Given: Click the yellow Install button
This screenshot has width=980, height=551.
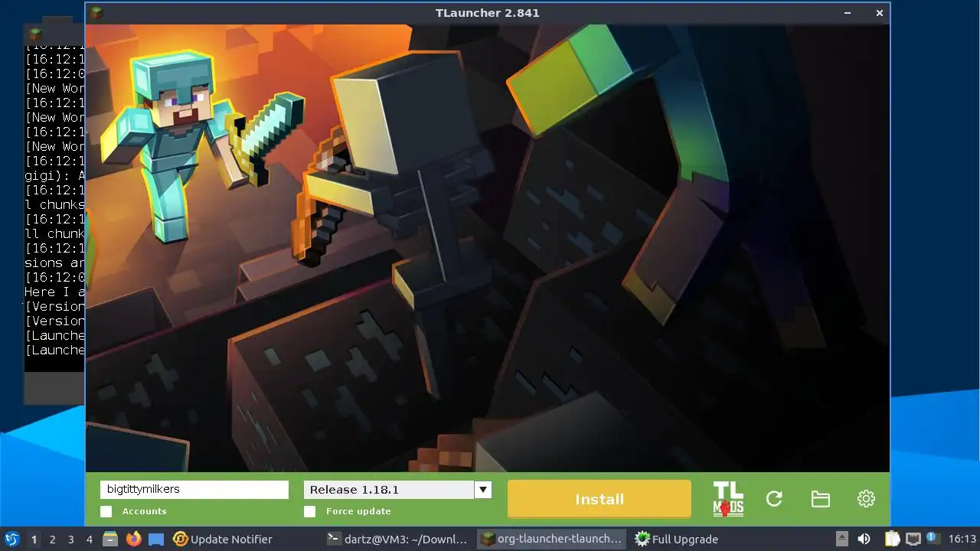Looking at the screenshot, I should click(x=599, y=499).
